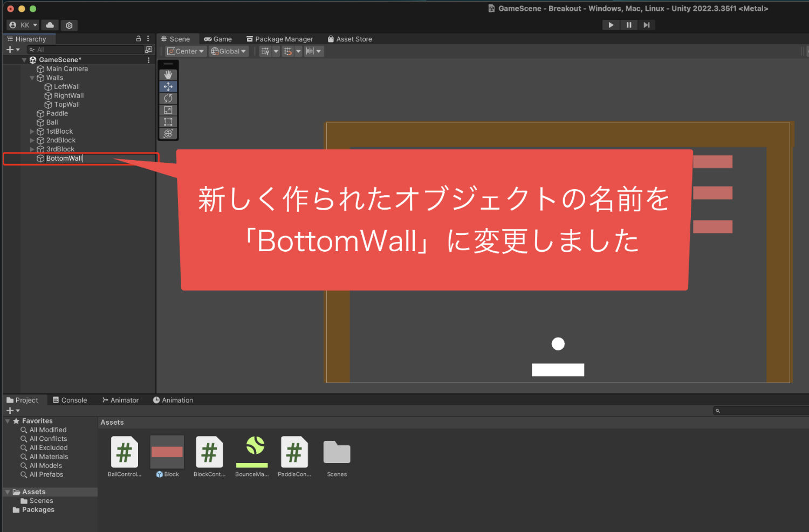
Task: Select the Block prefab asset
Action: (x=167, y=457)
